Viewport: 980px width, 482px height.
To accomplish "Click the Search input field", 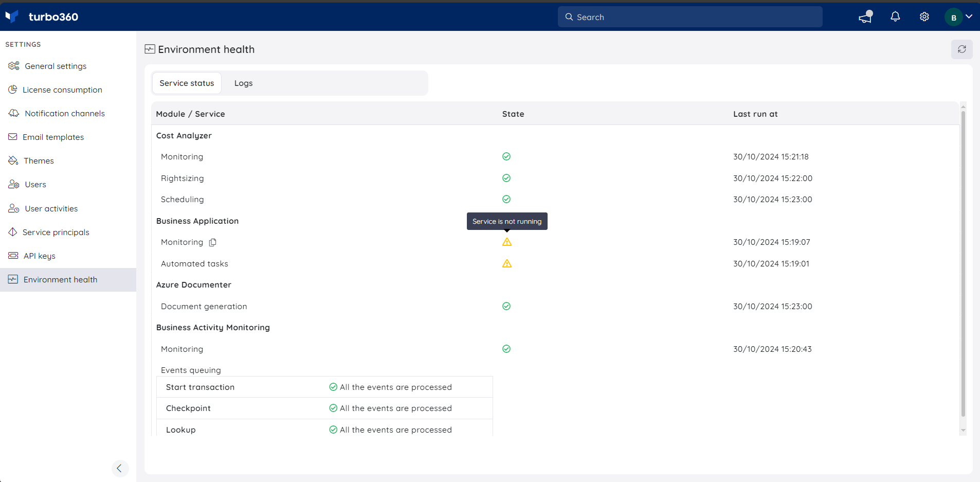I will point(690,17).
